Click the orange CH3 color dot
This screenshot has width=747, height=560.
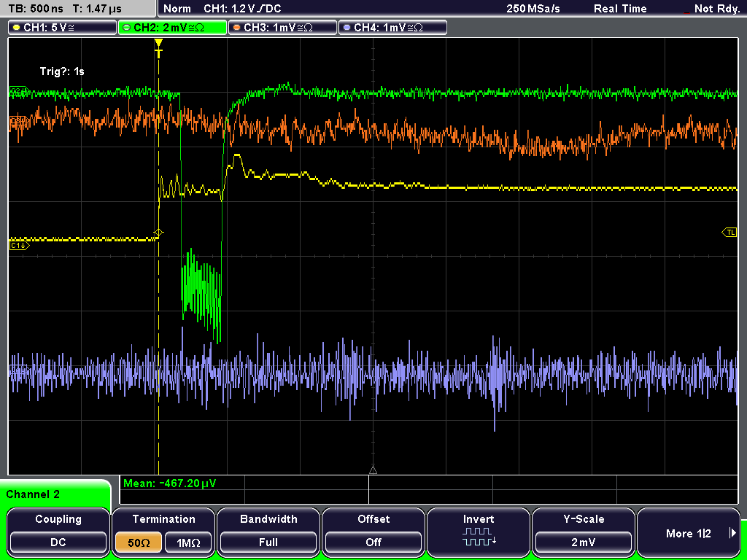pos(237,28)
